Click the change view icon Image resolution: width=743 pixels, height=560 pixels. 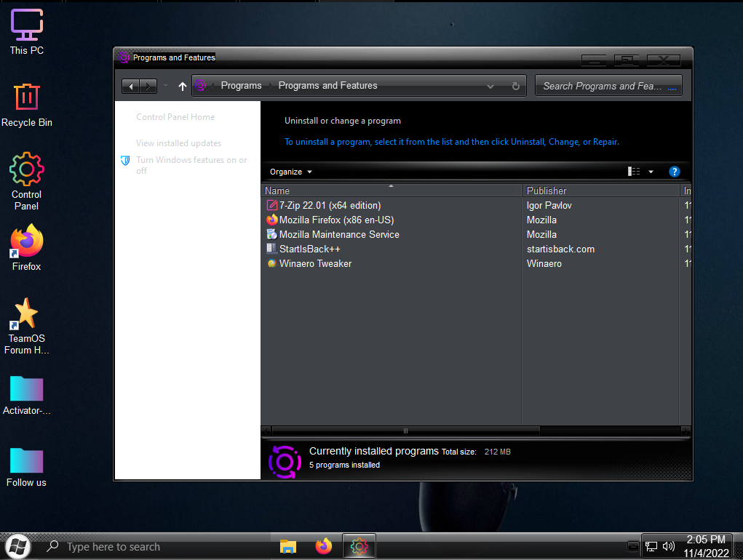634,172
